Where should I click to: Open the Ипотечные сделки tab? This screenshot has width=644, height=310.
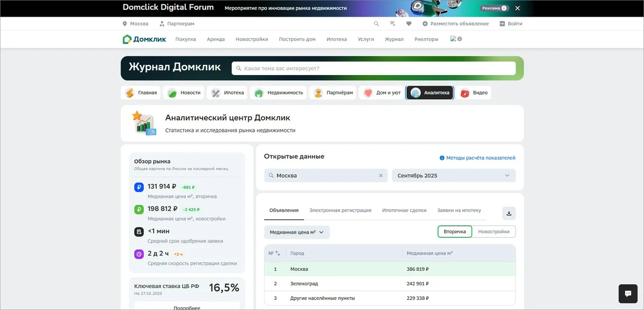(404, 210)
